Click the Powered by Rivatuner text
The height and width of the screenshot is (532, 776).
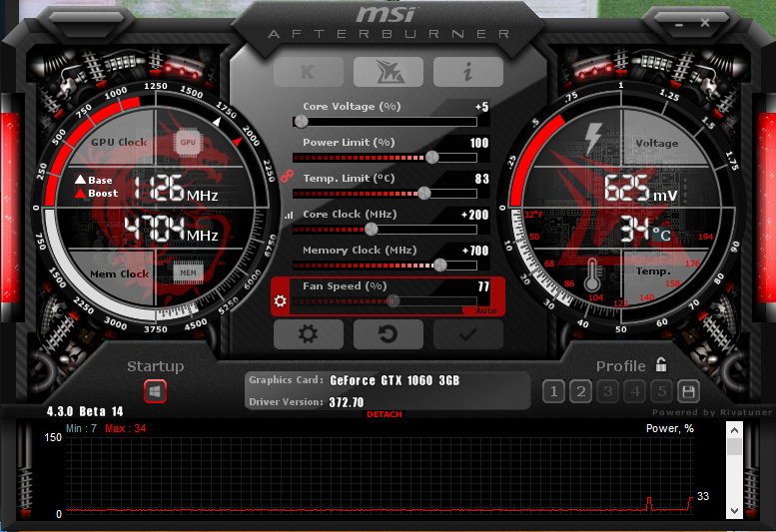(712, 412)
